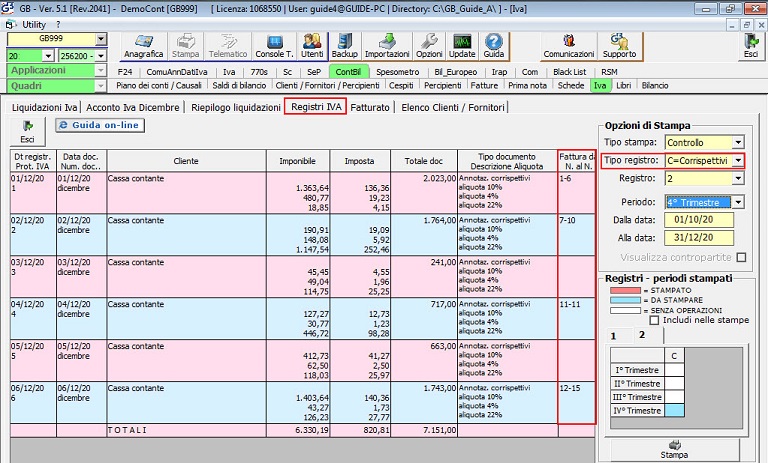Viewport: 768px width, 463px height.
Task: Open the Periodo dropdown
Action: pos(738,202)
